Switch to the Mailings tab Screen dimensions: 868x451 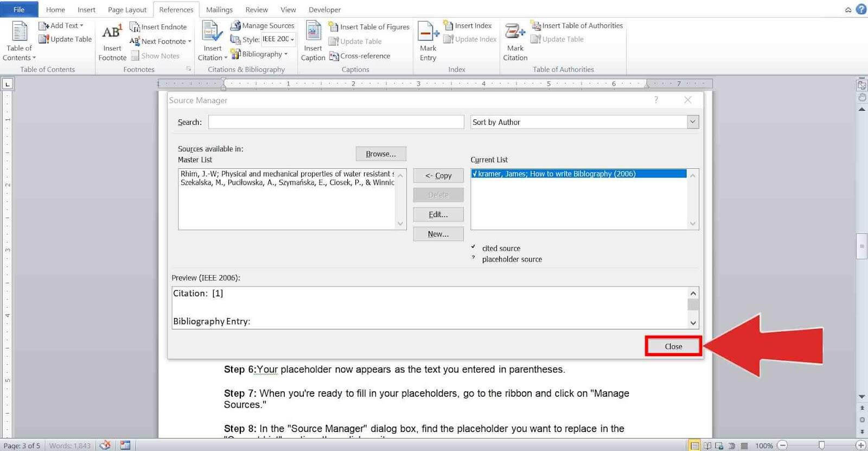point(219,10)
